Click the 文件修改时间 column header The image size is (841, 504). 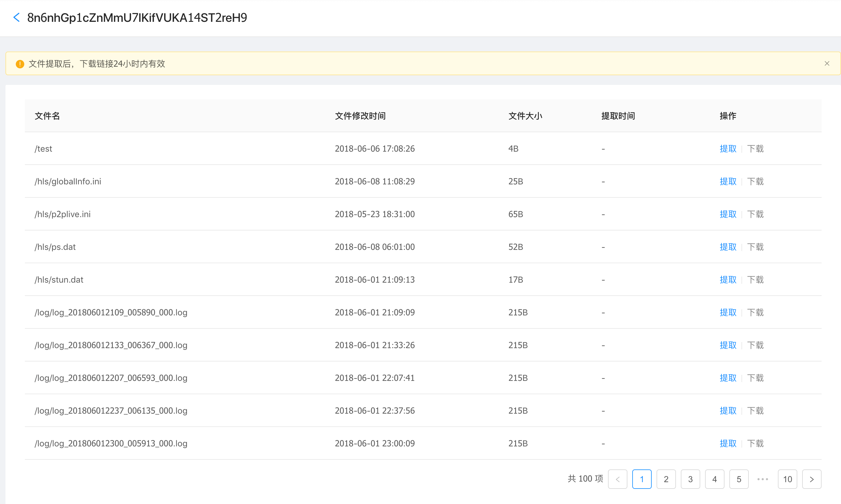tap(360, 116)
